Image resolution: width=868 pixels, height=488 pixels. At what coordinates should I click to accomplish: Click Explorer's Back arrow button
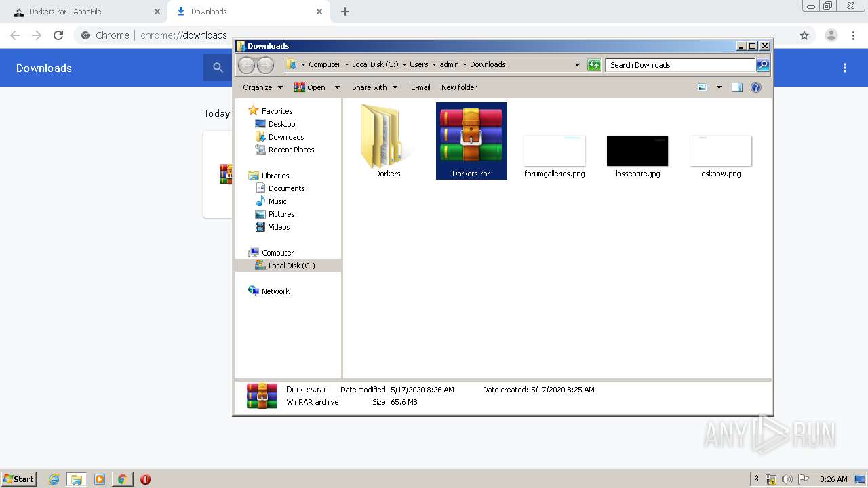pyautogui.click(x=247, y=65)
